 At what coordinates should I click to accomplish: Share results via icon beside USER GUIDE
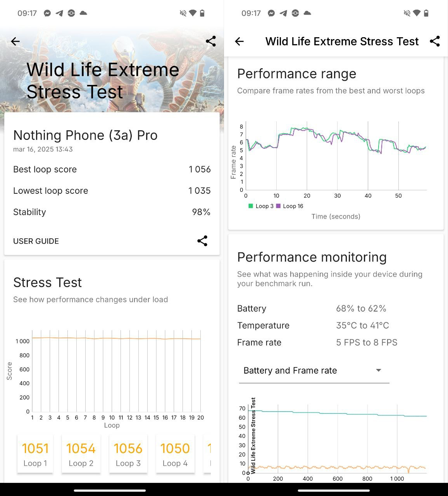(202, 241)
